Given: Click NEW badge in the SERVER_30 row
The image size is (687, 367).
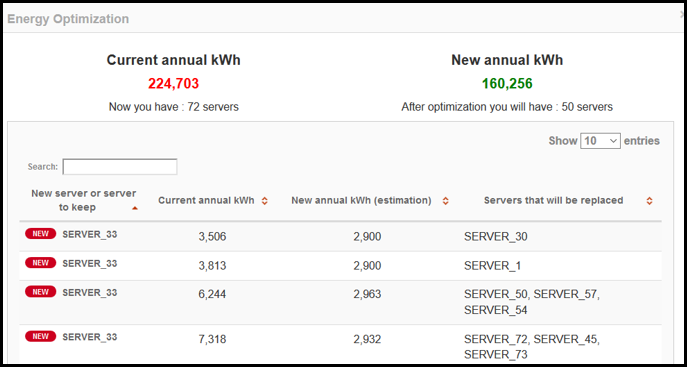Looking at the screenshot, I should (41, 234).
